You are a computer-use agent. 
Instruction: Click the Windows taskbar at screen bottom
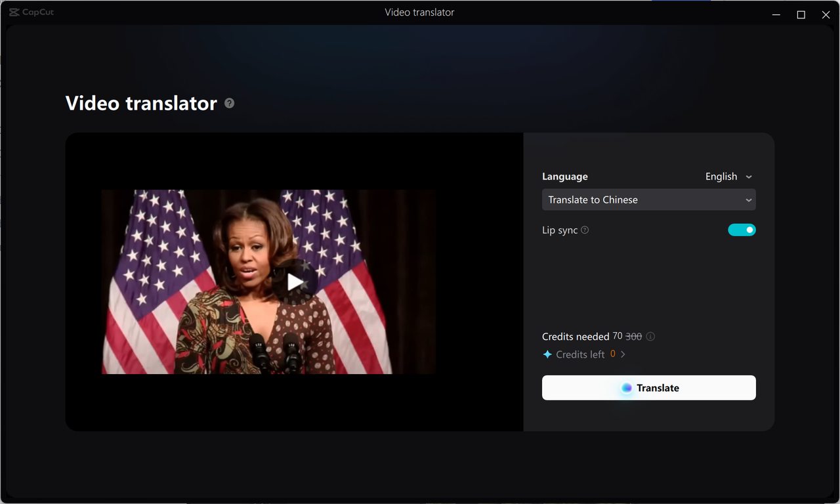pos(420,501)
